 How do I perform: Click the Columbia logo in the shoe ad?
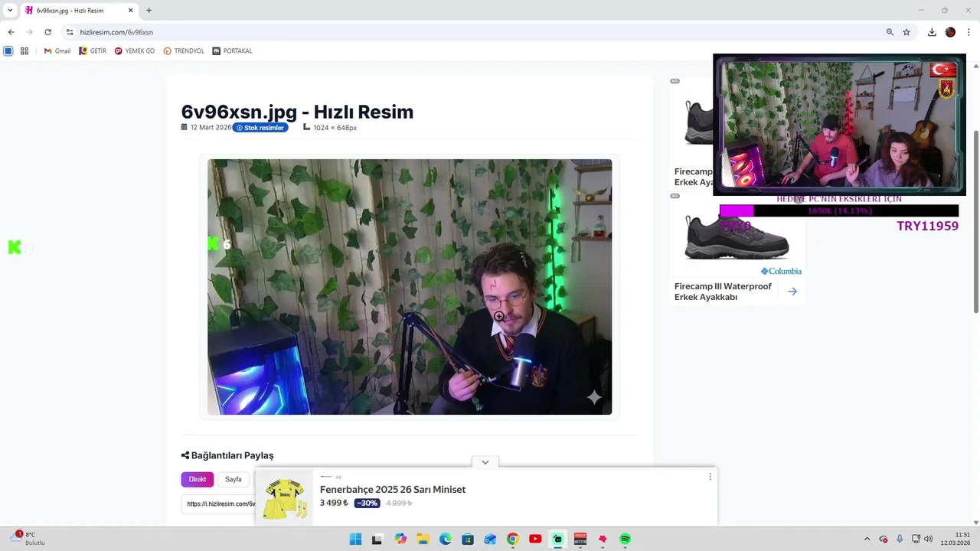(781, 271)
